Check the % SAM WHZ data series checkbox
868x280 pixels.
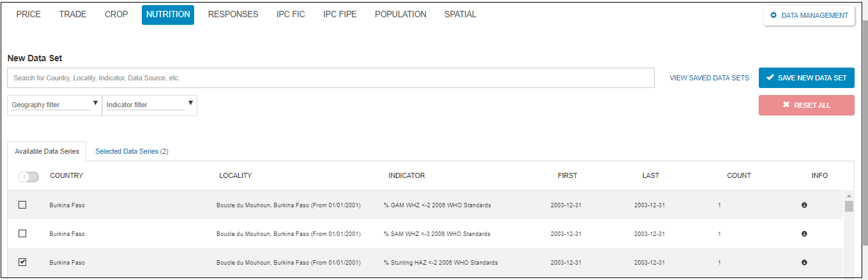[22, 233]
